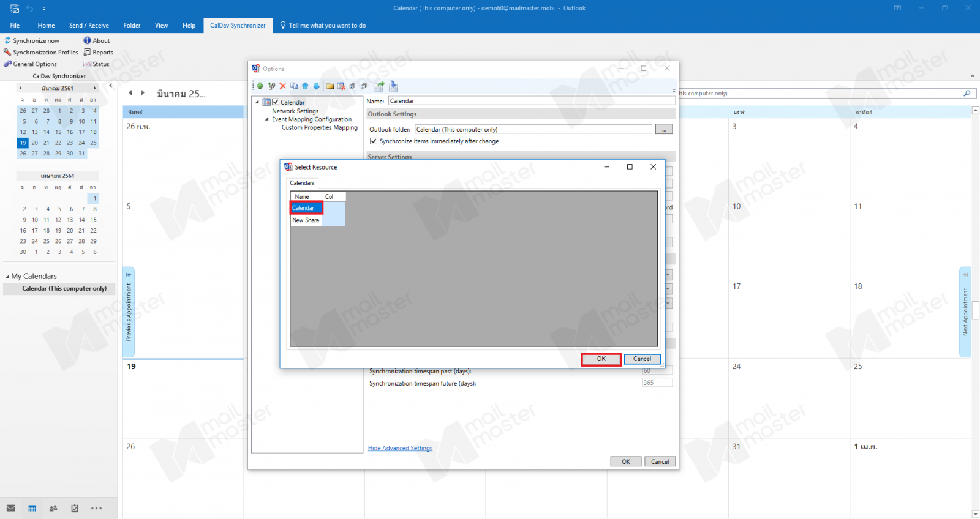Switch to People view in navigation bar

[x=53, y=508]
